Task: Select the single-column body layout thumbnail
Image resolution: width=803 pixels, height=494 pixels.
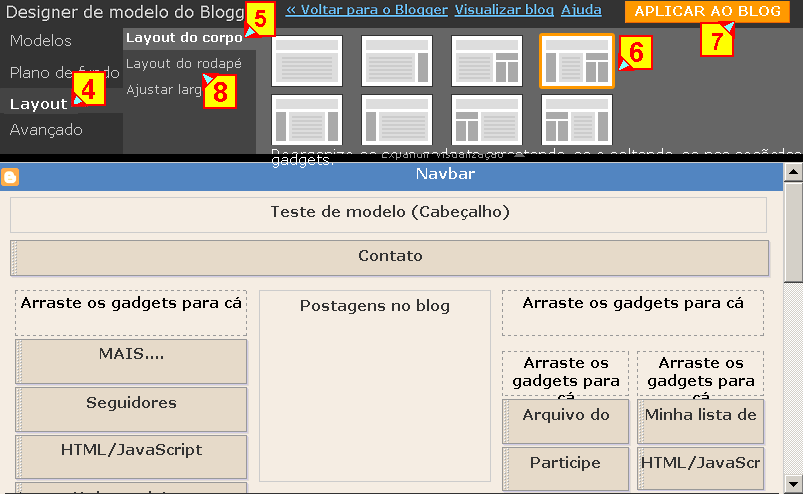Action: tap(307, 61)
